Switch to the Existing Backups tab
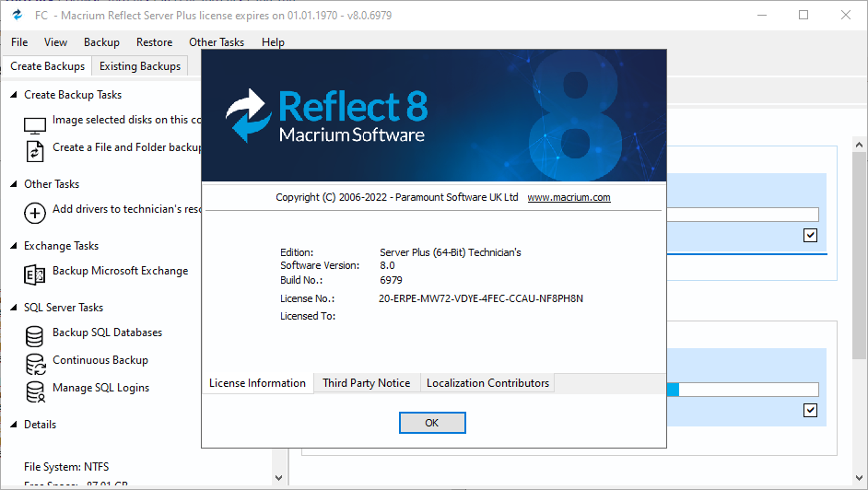The height and width of the screenshot is (490, 868). pyautogui.click(x=140, y=66)
